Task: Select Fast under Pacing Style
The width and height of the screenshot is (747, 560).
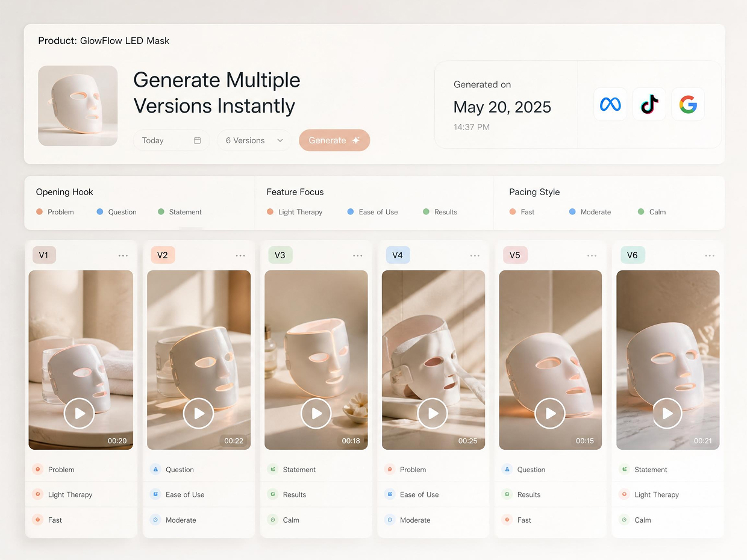Action: click(x=522, y=212)
